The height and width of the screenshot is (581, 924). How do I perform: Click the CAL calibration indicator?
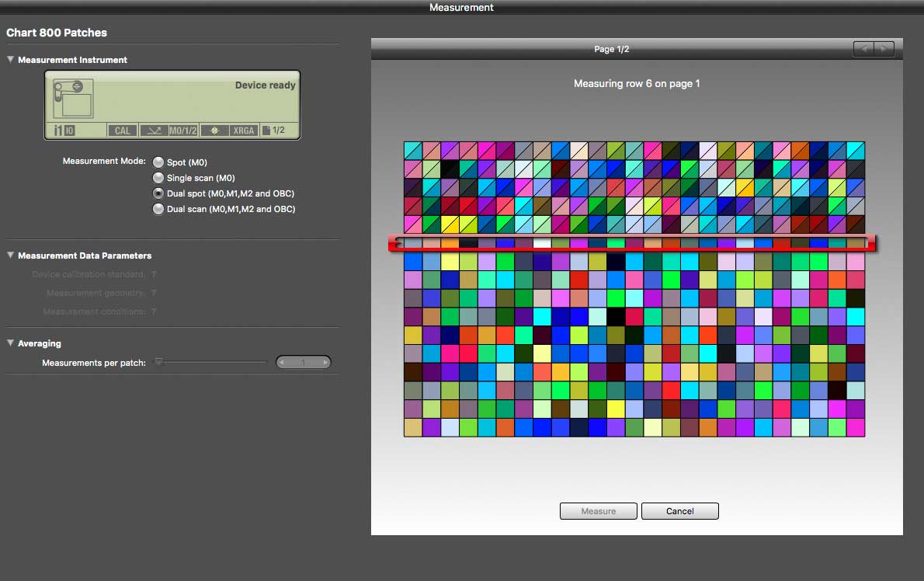123,130
